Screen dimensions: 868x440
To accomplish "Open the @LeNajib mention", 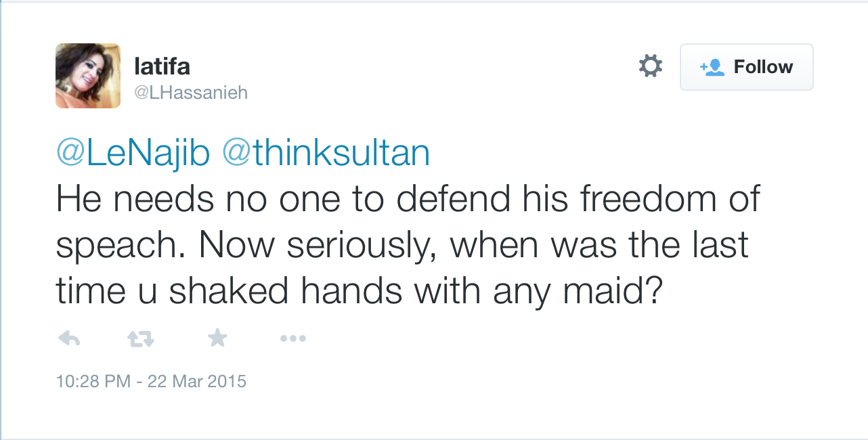I will click(133, 154).
